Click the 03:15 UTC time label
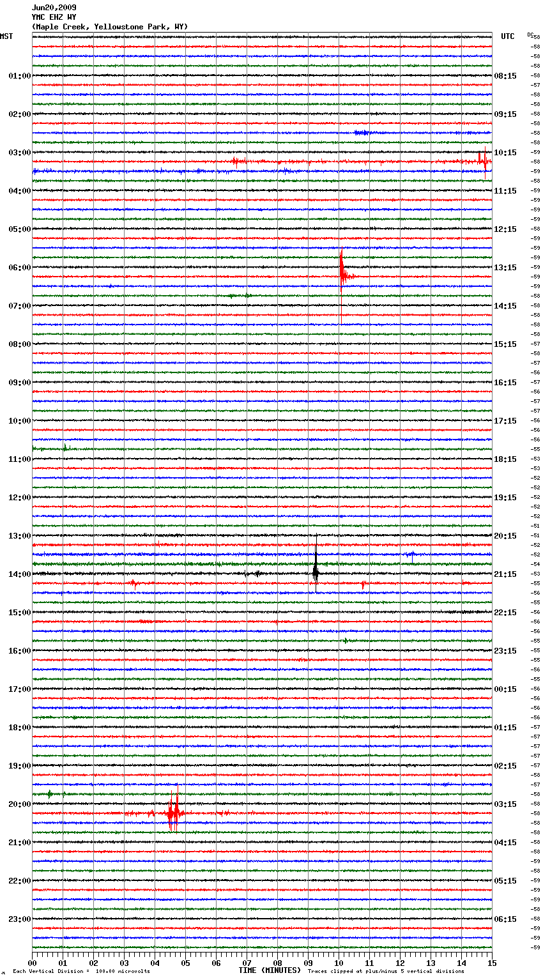The width and height of the screenshot is (543, 980). tap(505, 804)
